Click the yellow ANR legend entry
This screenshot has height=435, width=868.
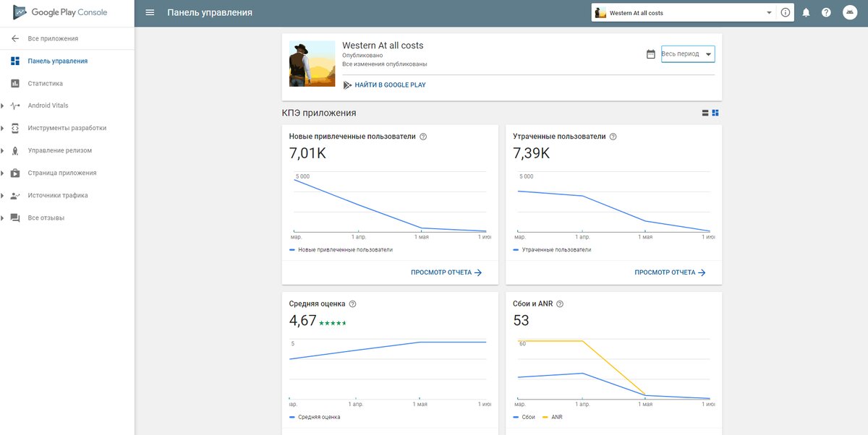click(x=552, y=417)
